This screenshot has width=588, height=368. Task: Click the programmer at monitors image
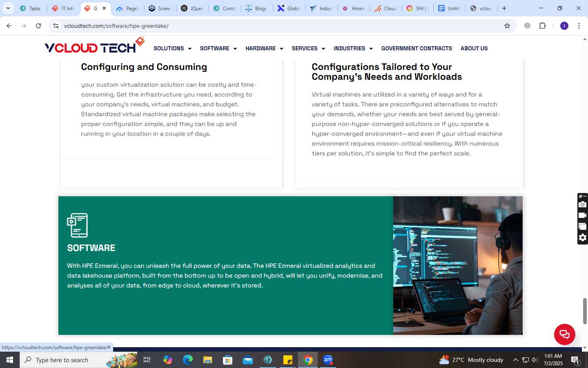[458, 265]
